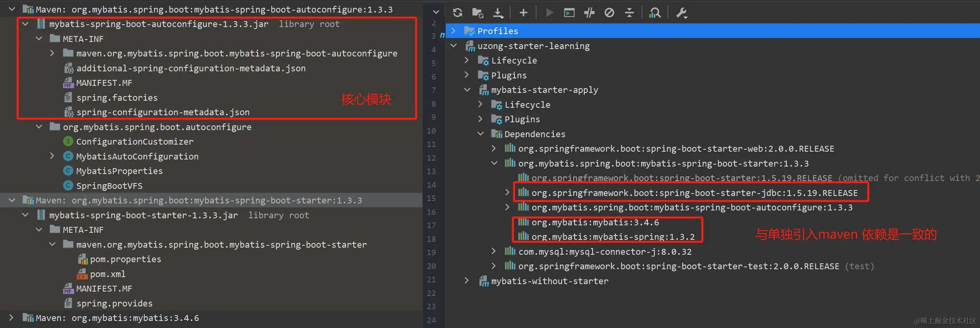The height and width of the screenshot is (328, 980).
Task: Click the Execute Maven Goal icon
Action: point(569,13)
